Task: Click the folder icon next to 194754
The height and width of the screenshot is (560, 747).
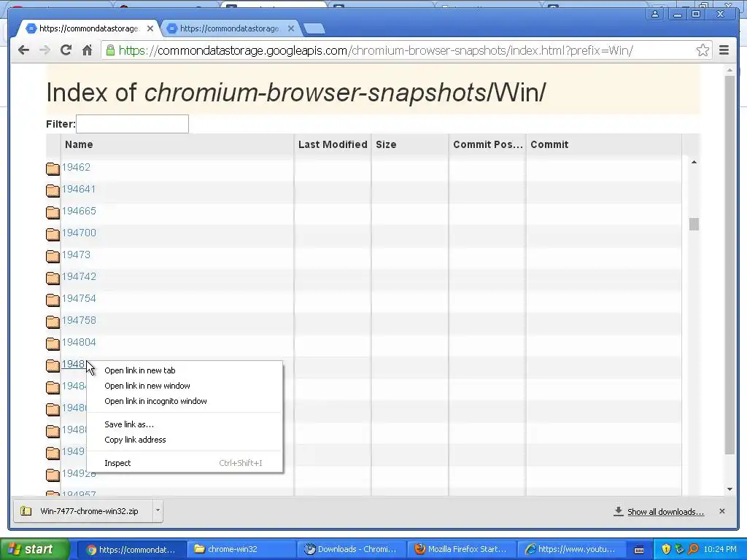Action: pyautogui.click(x=53, y=300)
